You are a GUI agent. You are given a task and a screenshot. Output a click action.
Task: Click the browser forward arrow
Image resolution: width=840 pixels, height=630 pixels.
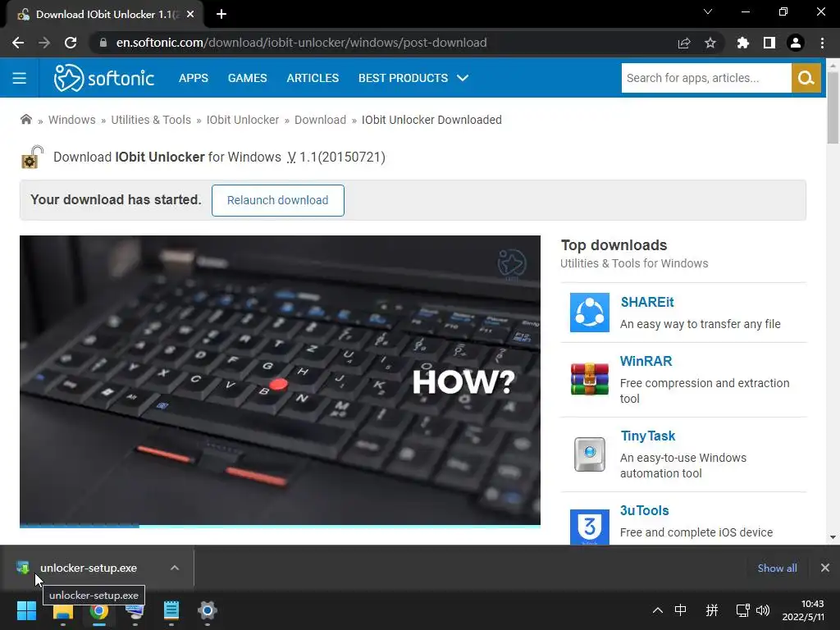pos(44,43)
